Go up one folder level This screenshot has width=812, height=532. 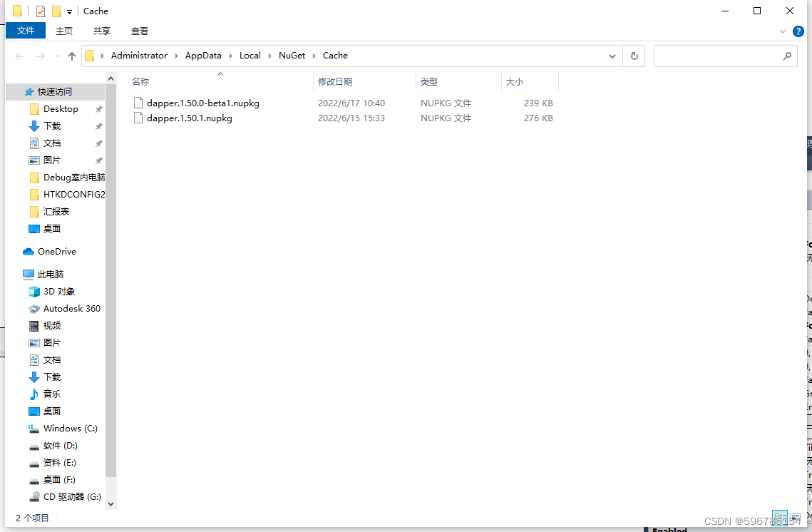(x=72, y=56)
